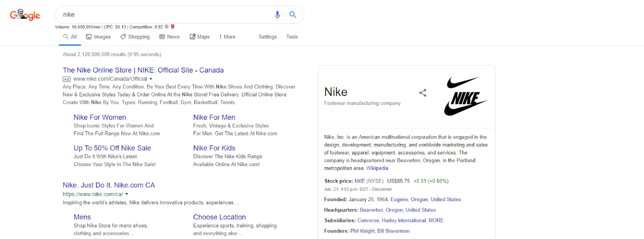This screenshot has width=644, height=239.
Task: Click the US$85.75 stock price value
Action: click(398, 181)
